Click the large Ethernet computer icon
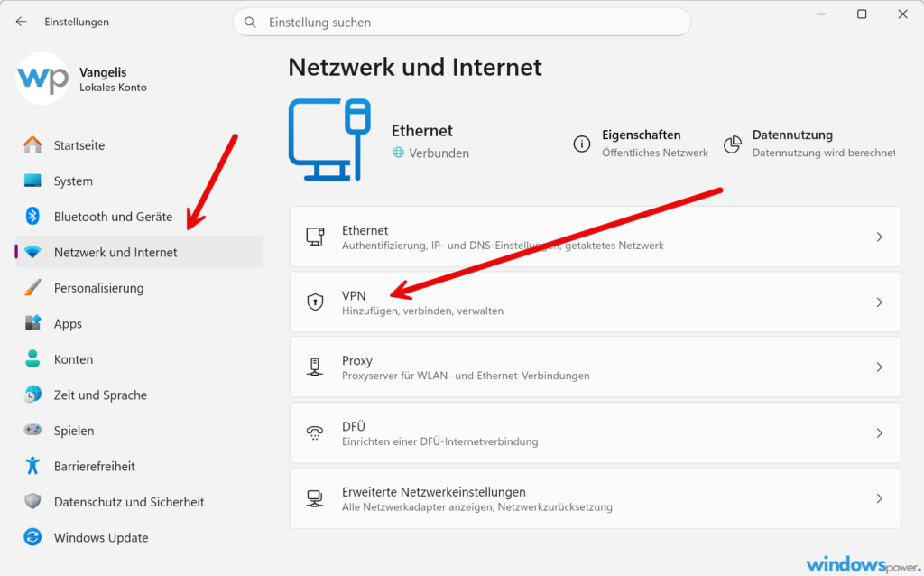The height and width of the screenshot is (576, 924). pos(329,140)
